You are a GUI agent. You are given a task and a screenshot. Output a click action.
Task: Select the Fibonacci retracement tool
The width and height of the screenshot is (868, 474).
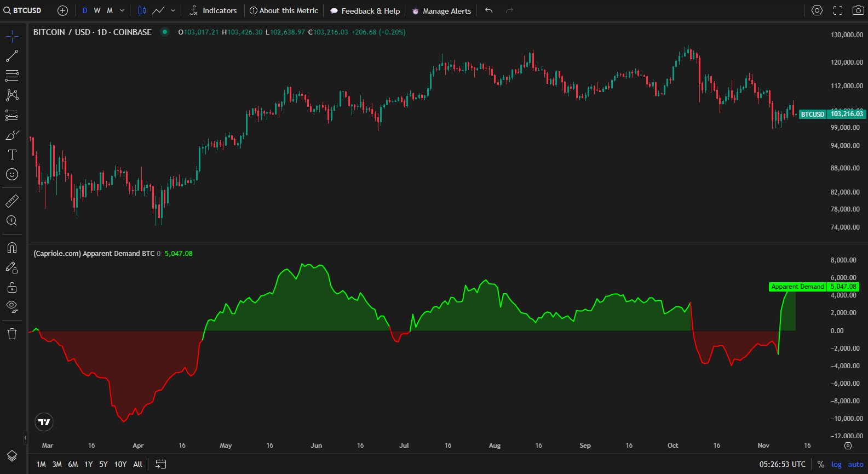pos(12,76)
